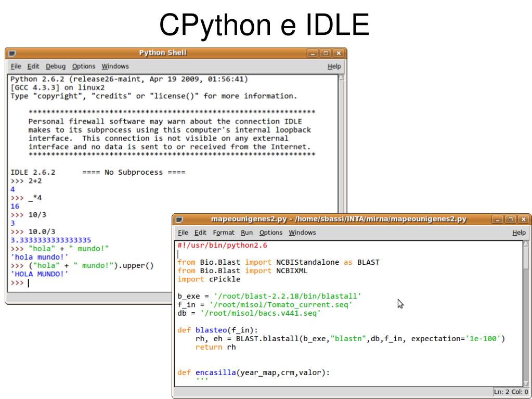Click b_exe blastall path string

[x=288, y=296]
